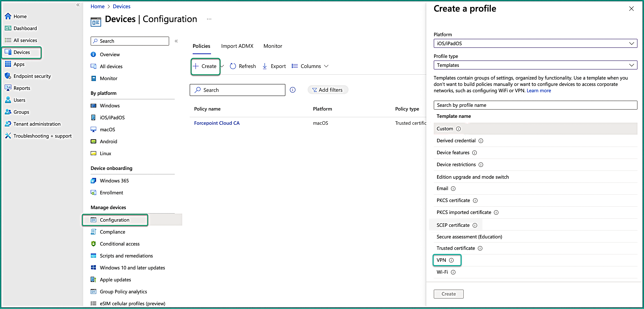This screenshot has height=309, width=644.
Task: Click info icon beside SCEP certificate
Action: pyautogui.click(x=475, y=225)
